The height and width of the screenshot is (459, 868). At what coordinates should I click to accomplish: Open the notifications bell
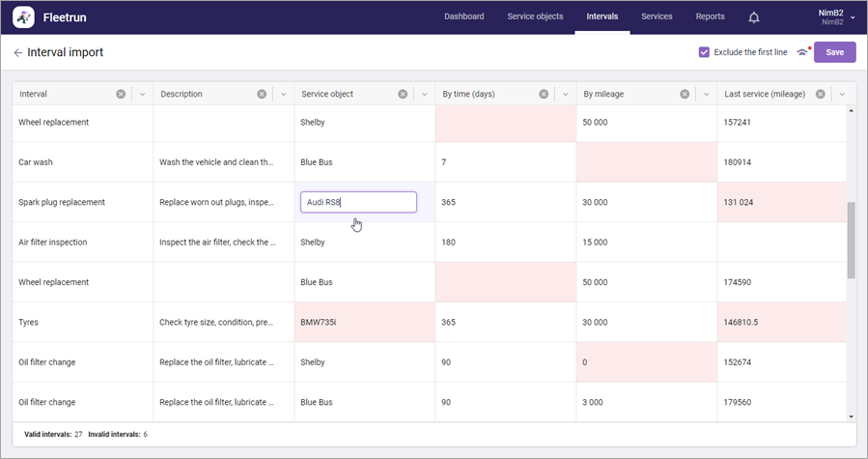(754, 17)
